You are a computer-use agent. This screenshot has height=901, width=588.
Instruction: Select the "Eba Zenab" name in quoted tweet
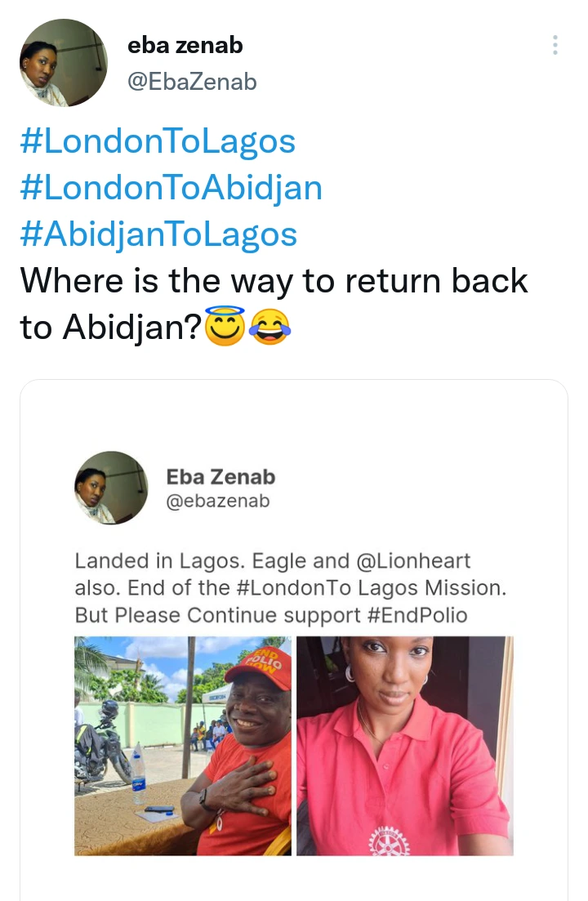pos(220,476)
